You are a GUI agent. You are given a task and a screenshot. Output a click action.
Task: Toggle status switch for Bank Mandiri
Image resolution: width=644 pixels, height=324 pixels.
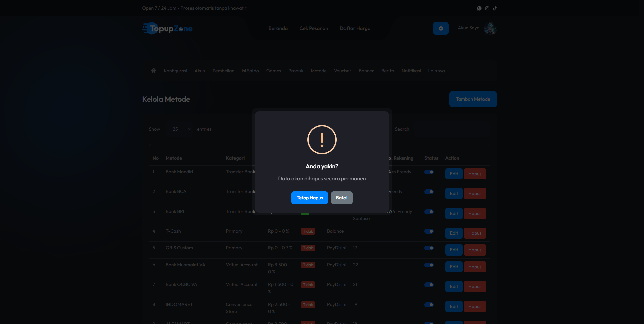tap(429, 172)
